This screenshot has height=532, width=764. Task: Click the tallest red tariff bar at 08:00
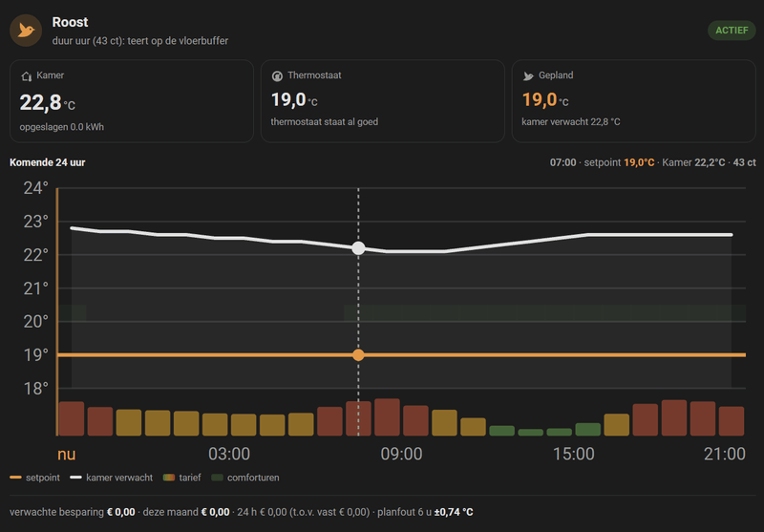pos(388,417)
